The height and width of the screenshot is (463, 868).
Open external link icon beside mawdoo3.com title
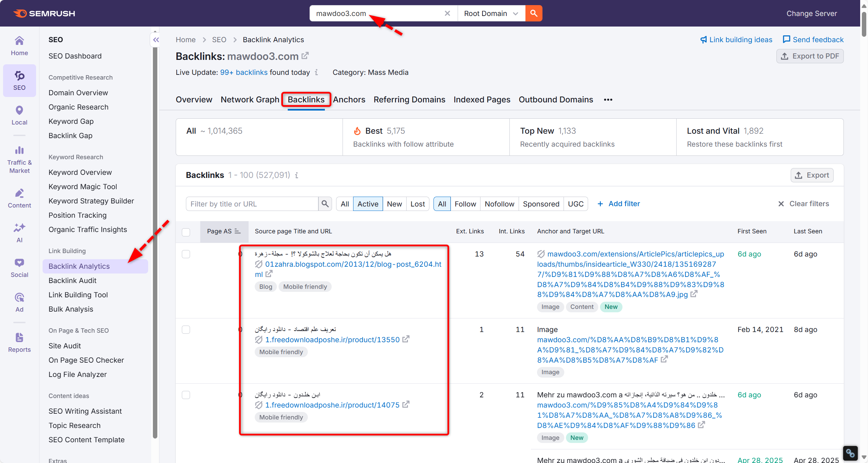pyautogui.click(x=305, y=55)
